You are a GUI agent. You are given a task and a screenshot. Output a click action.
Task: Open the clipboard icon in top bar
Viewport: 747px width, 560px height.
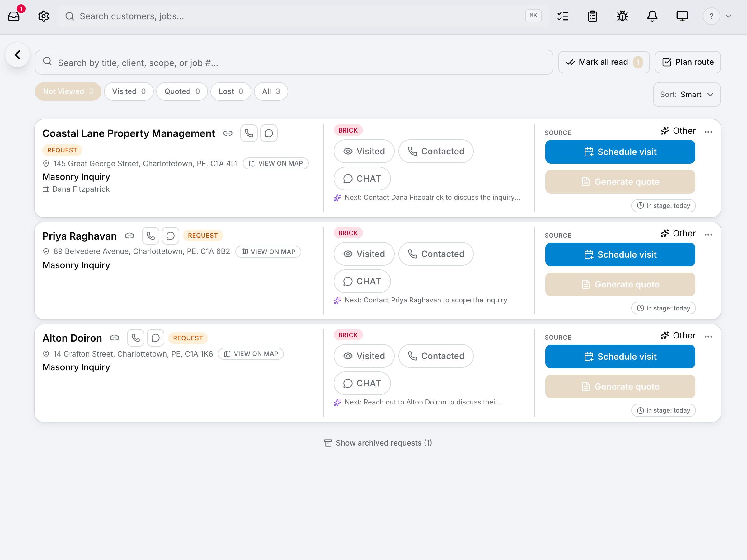[x=593, y=16]
